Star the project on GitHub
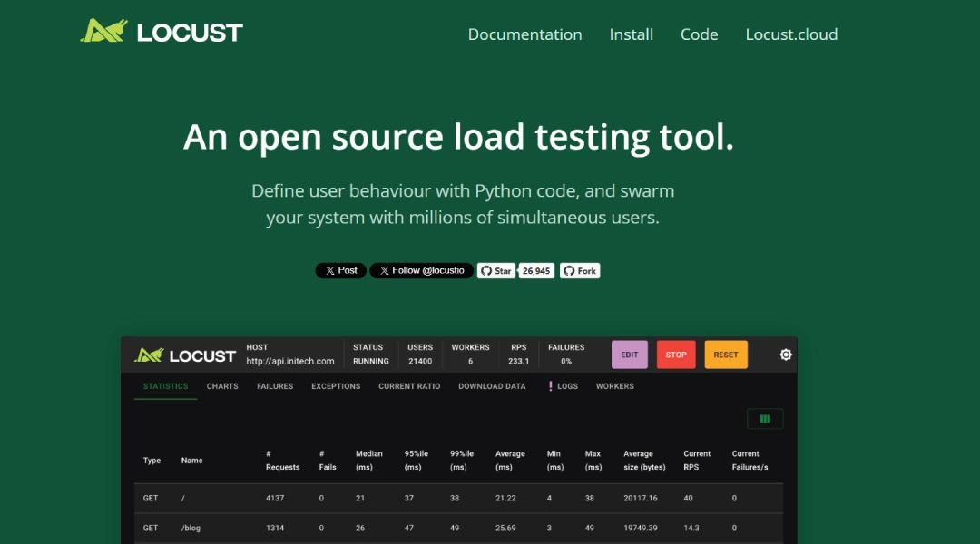Image resolution: width=980 pixels, height=544 pixels. (x=496, y=270)
